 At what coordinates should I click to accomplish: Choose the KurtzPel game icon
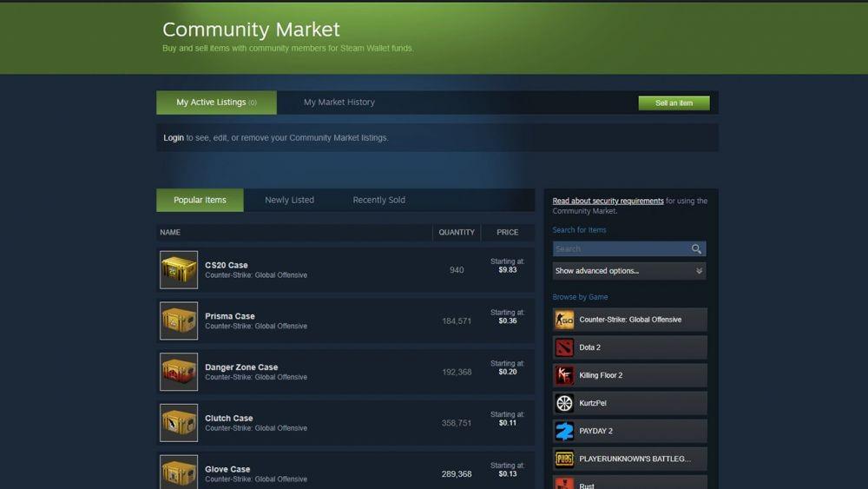pos(564,403)
